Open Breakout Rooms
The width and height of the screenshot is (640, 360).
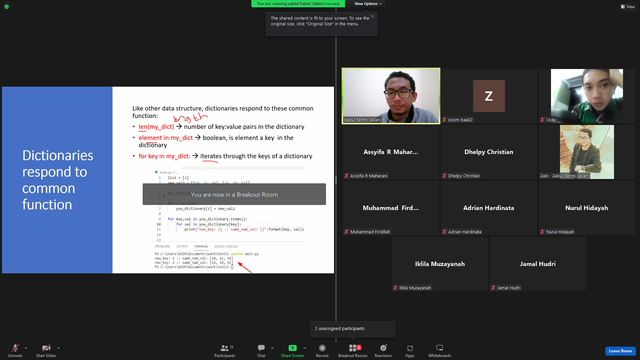[353, 350]
